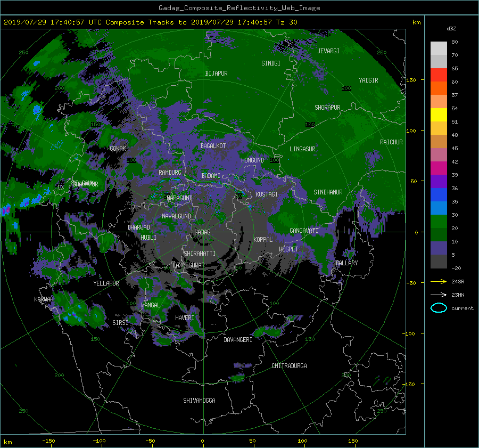Click the RAMDURG city label

pyautogui.click(x=170, y=173)
